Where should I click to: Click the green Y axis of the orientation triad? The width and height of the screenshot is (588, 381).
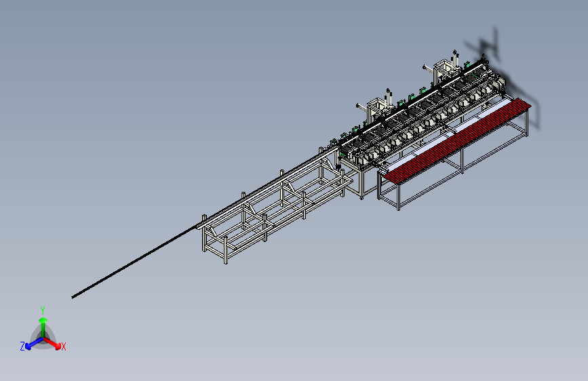pyautogui.click(x=43, y=327)
